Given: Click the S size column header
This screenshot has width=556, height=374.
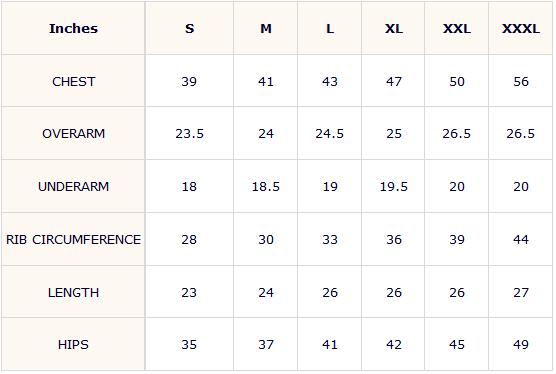Looking at the screenshot, I should click(x=189, y=28).
